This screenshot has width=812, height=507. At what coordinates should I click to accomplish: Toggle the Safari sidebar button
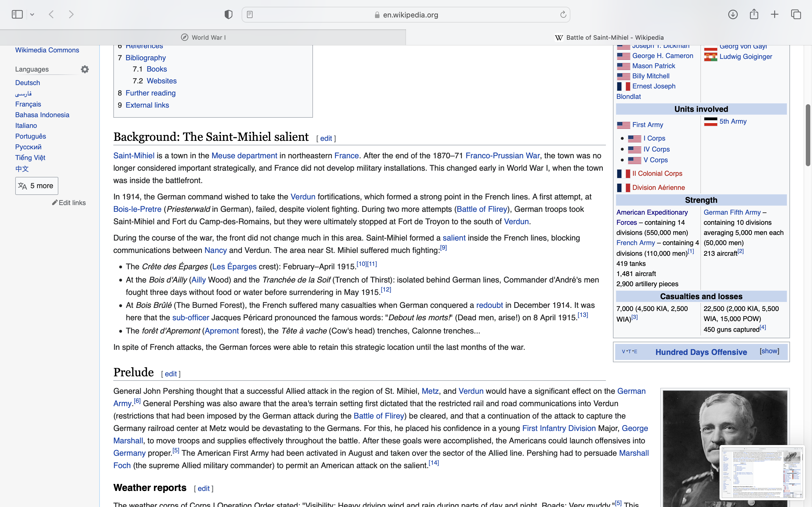point(17,14)
